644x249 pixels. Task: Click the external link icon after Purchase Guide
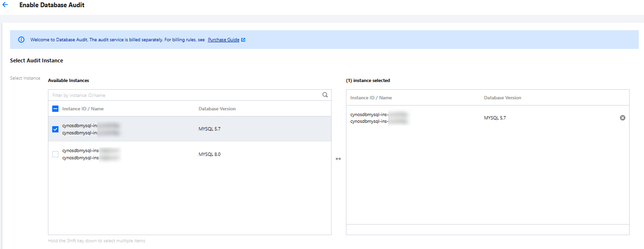243,40
